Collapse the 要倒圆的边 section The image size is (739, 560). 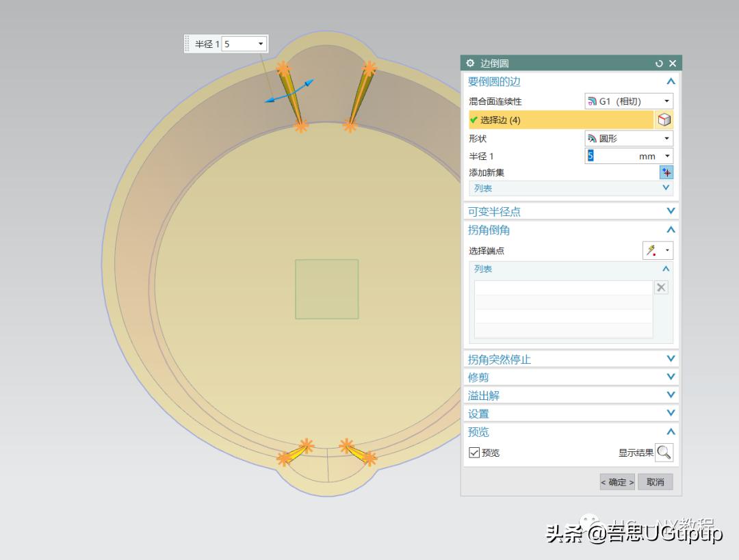[x=670, y=81]
